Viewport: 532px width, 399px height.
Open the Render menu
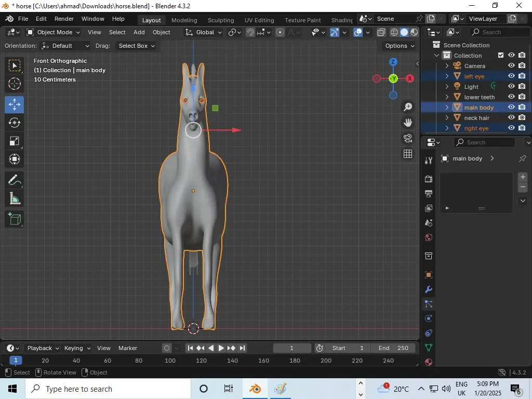point(64,19)
